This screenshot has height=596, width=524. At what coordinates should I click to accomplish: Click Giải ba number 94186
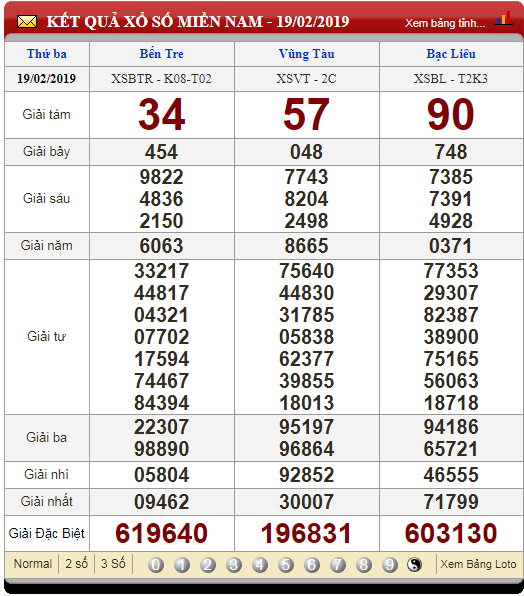pyautogui.click(x=451, y=427)
